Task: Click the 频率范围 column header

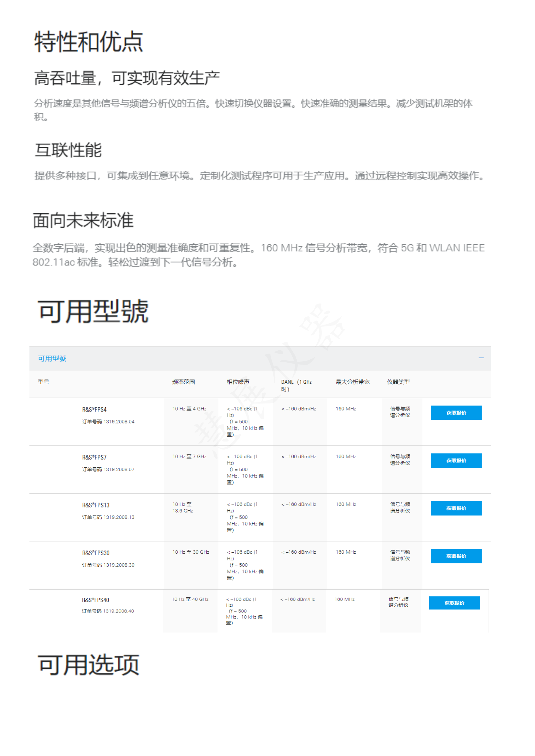Action: 183,382
